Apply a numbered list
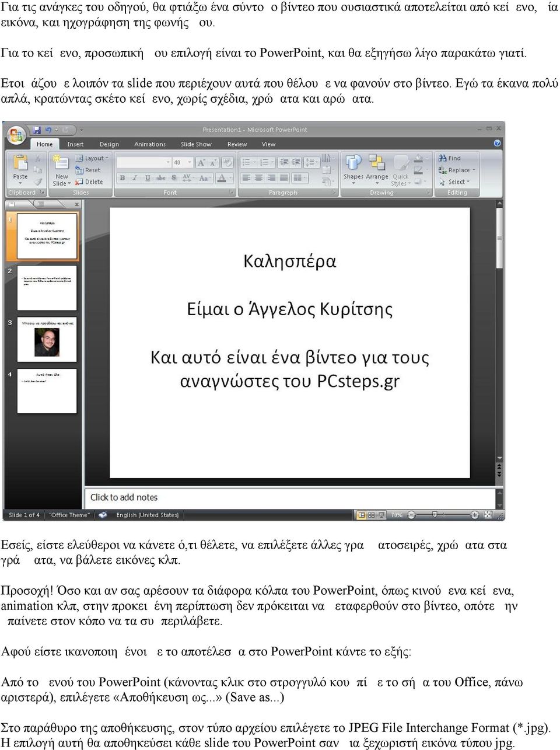560x750 pixels. (x=265, y=162)
